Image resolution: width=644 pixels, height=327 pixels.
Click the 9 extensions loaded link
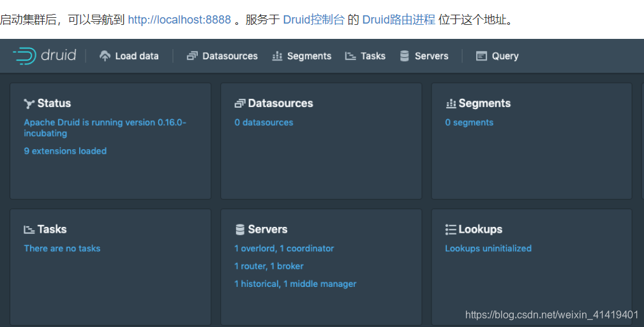click(65, 151)
